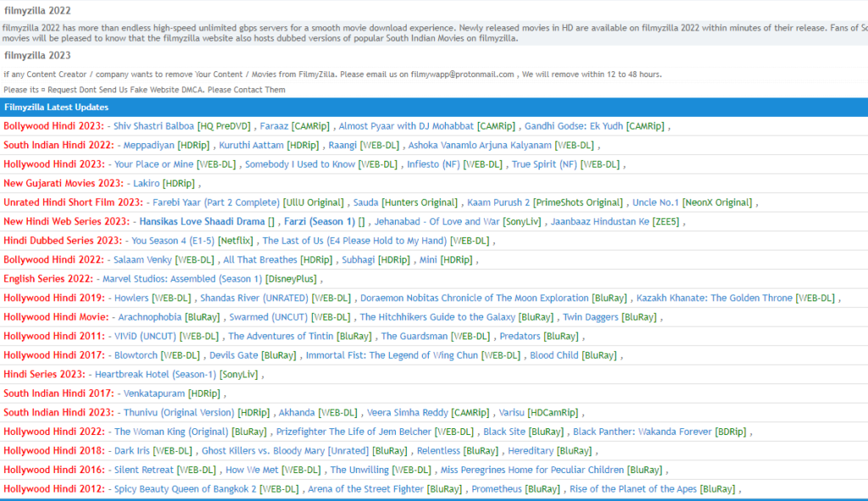The image size is (868, 501).
Task: Open Jehanabad - Of Love and War link
Action: pos(437,221)
